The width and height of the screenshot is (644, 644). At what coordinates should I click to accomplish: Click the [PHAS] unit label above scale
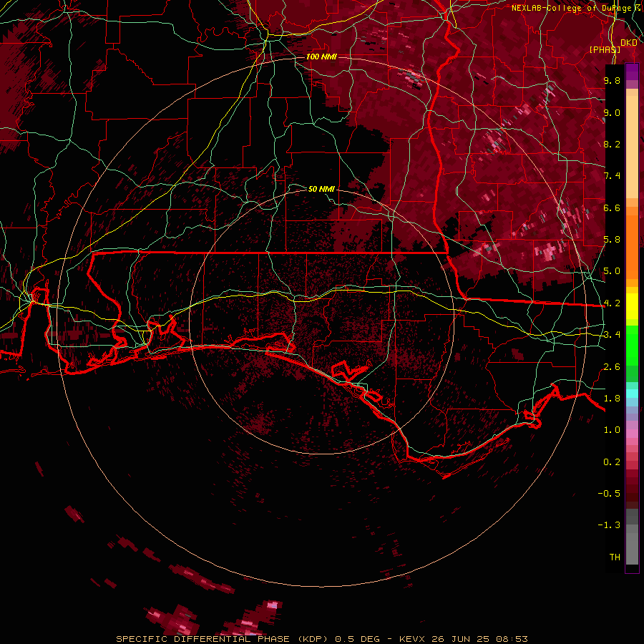coord(605,49)
